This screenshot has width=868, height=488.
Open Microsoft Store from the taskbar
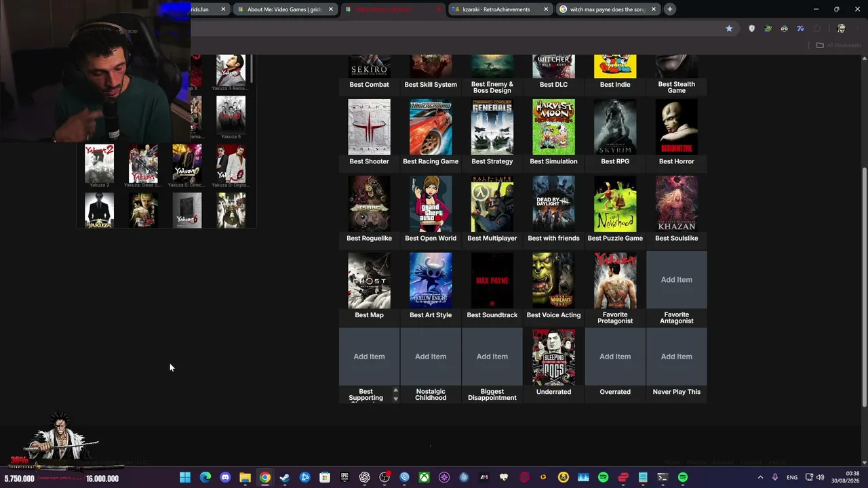[325, 478]
